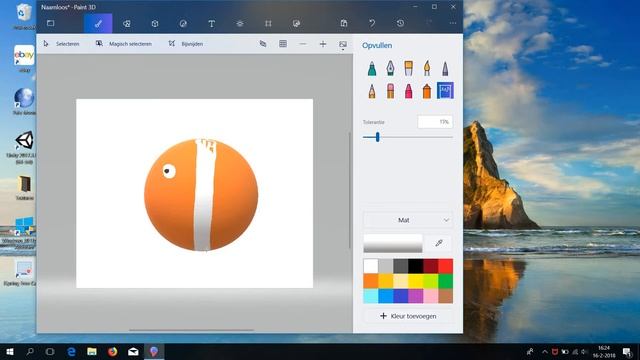Expand the Mat material dropdown

click(x=408, y=220)
